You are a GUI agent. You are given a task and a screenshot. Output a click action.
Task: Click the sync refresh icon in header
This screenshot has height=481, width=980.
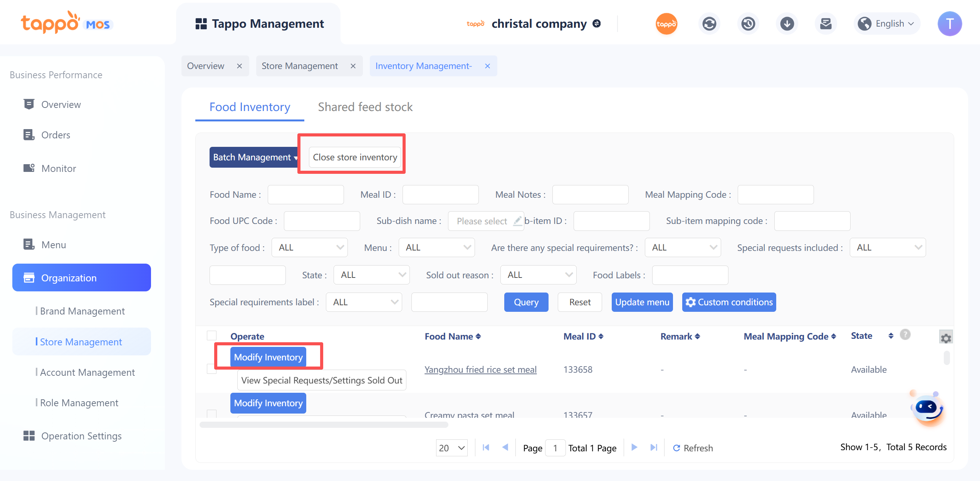709,24
